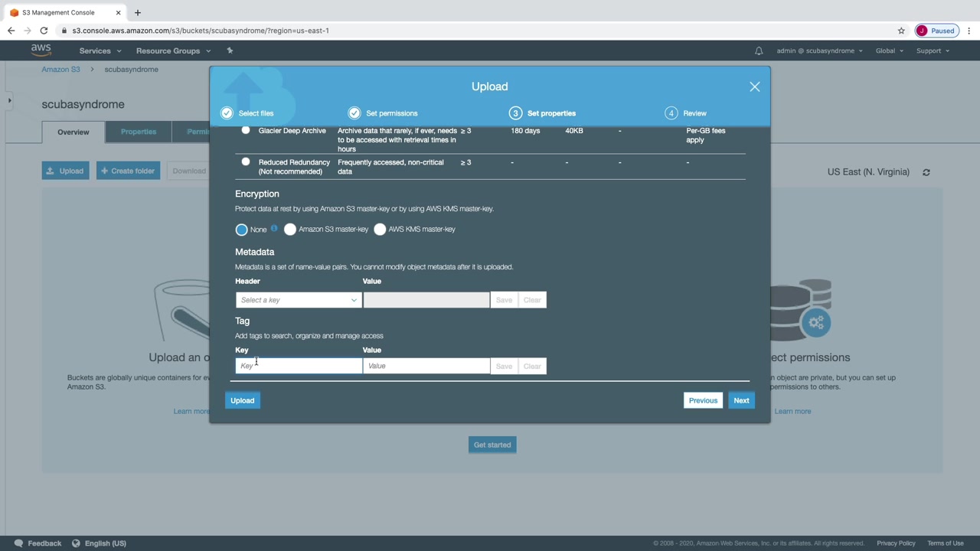This screenshot has height=551, width=980.
Task: Click the Upload button on bucket page
Action: [66, 171]
